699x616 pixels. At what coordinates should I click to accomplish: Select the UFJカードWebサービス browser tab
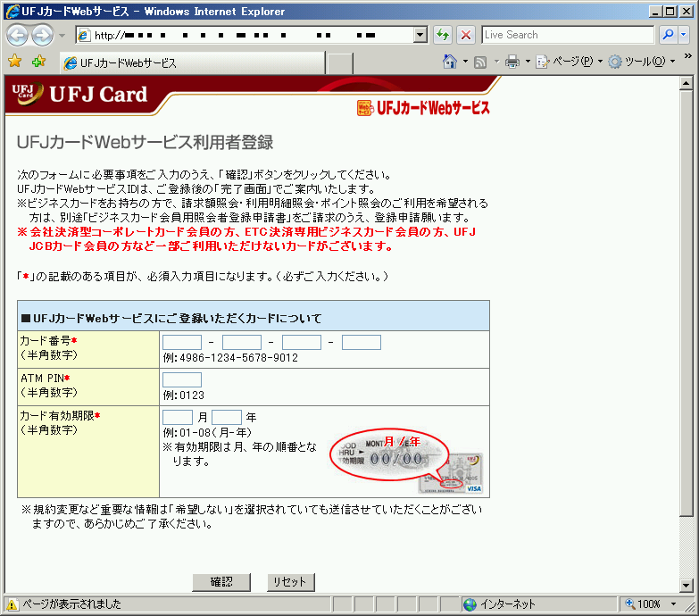[193, 62]
